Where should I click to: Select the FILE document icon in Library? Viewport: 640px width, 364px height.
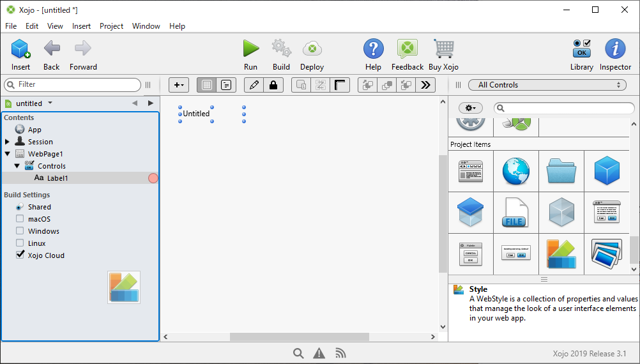point(515,213)
